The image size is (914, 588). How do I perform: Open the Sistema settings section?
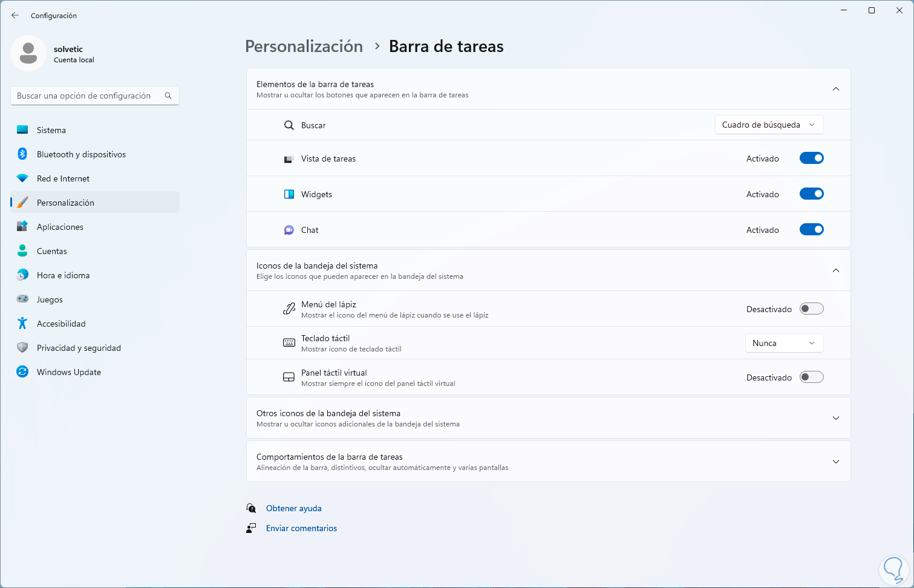51,130
